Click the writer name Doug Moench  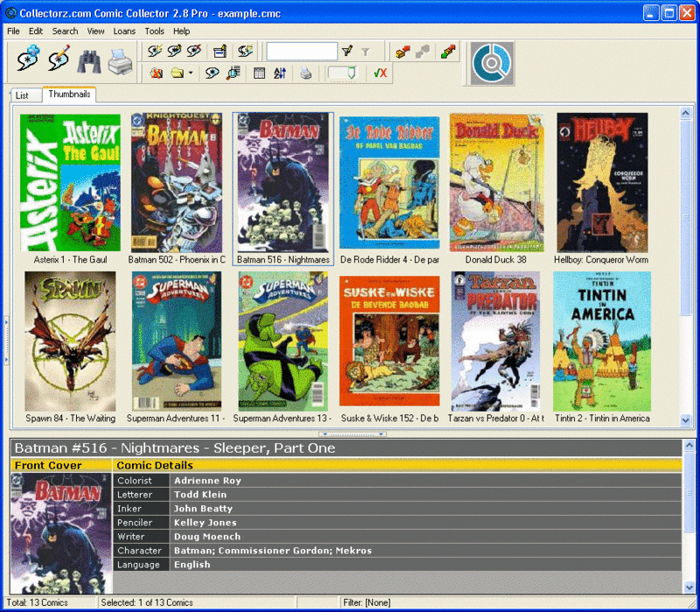207,537
